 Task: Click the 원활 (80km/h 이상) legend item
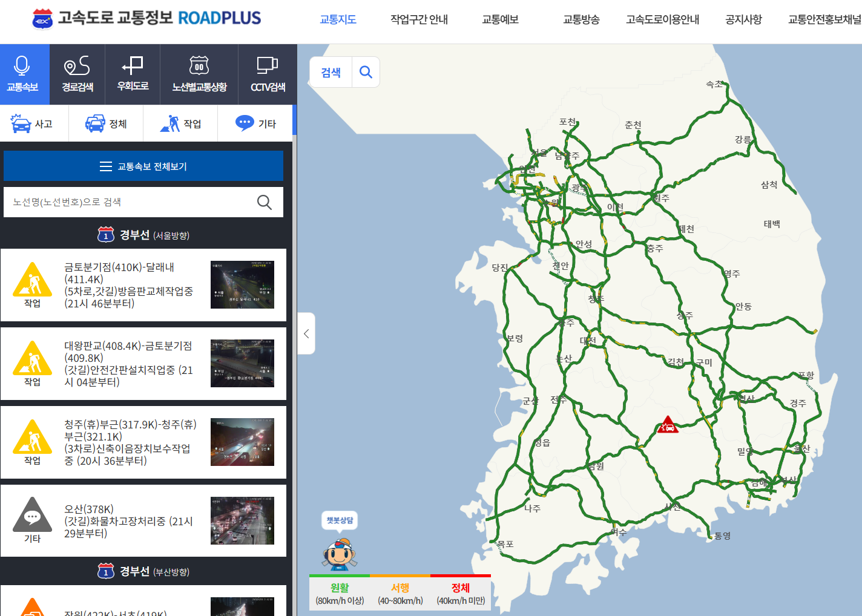click(340, 593)
